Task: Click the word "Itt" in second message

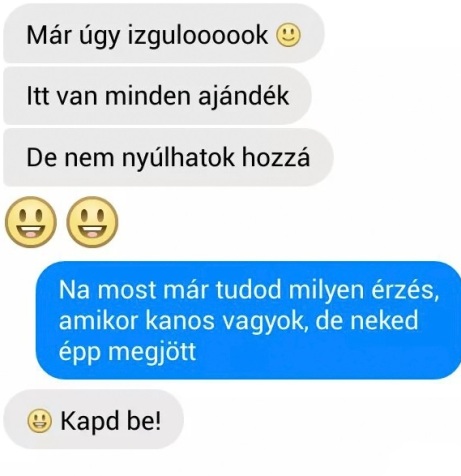Action: point(38,96)
